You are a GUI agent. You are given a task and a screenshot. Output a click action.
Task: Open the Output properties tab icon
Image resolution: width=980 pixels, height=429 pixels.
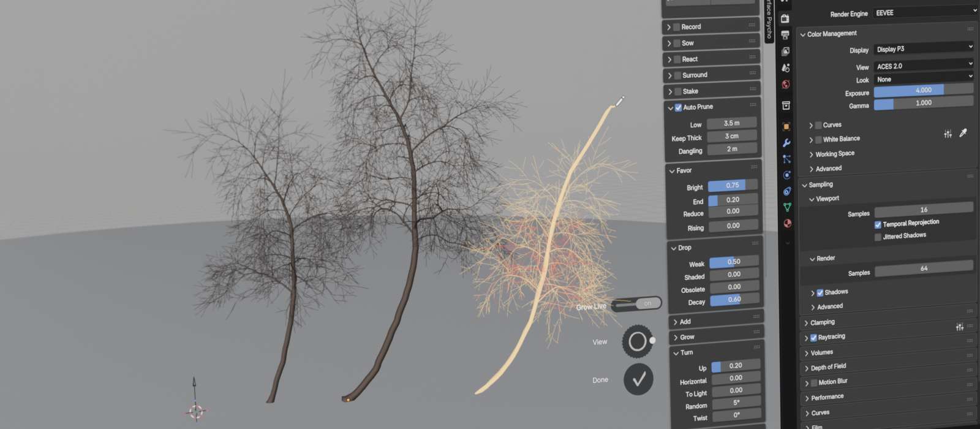pyautogui.click(x=785, y=36)
